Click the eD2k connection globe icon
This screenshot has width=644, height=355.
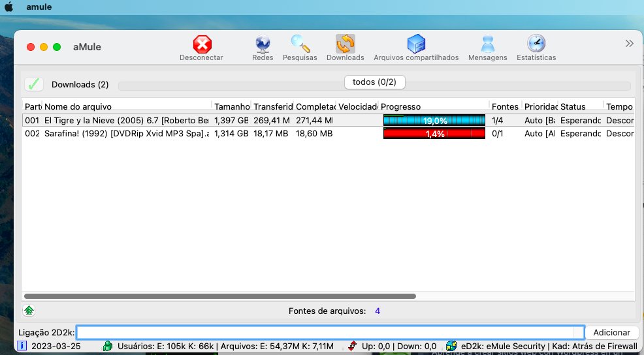coord(451,346)
